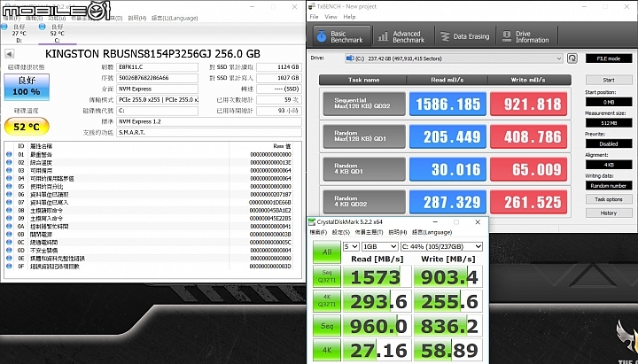
Task: Change the Random number writing data setting
Action: tap(609, 185)
